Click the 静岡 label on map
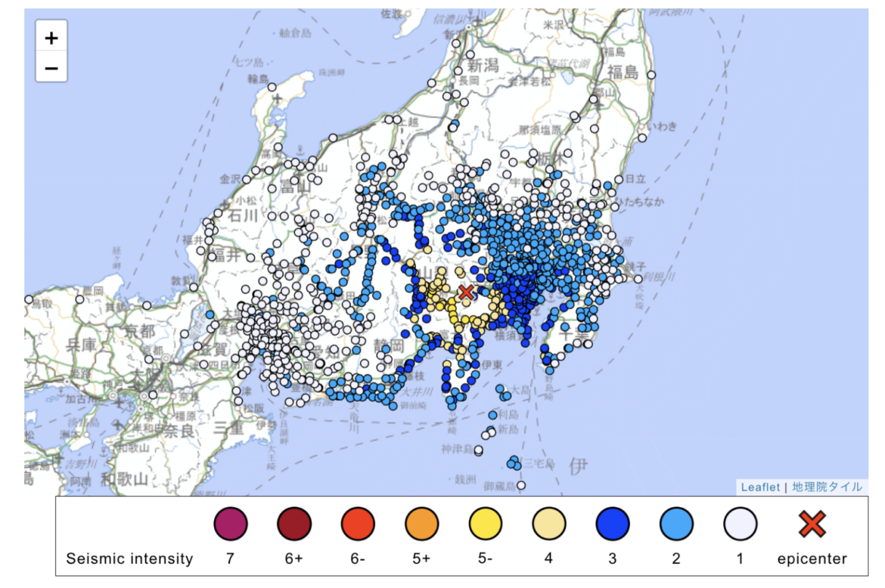The image size is (885, 588). 390,345
